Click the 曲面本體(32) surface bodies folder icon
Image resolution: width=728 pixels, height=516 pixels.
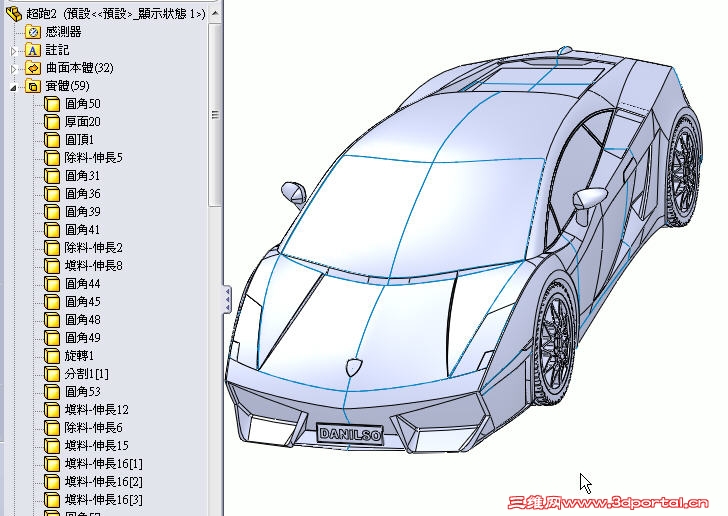[33, 68]
